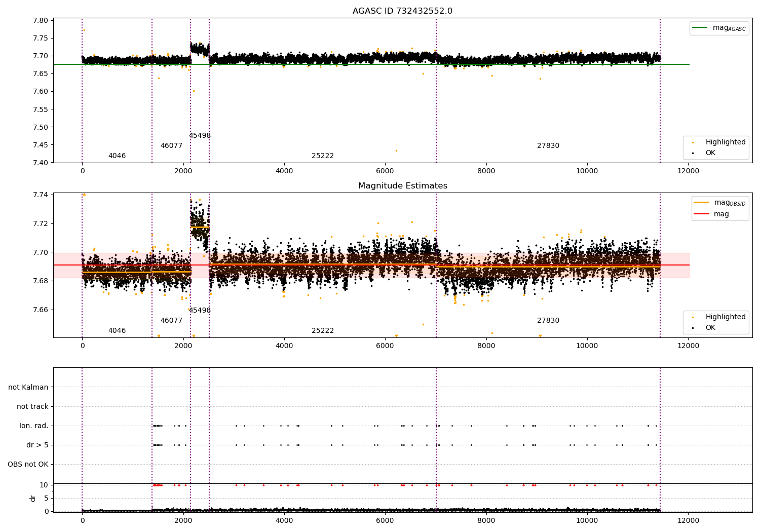Click the 7.80 tick label in top plot
This screenshot has height=532, width=760.
click(41, 21)
